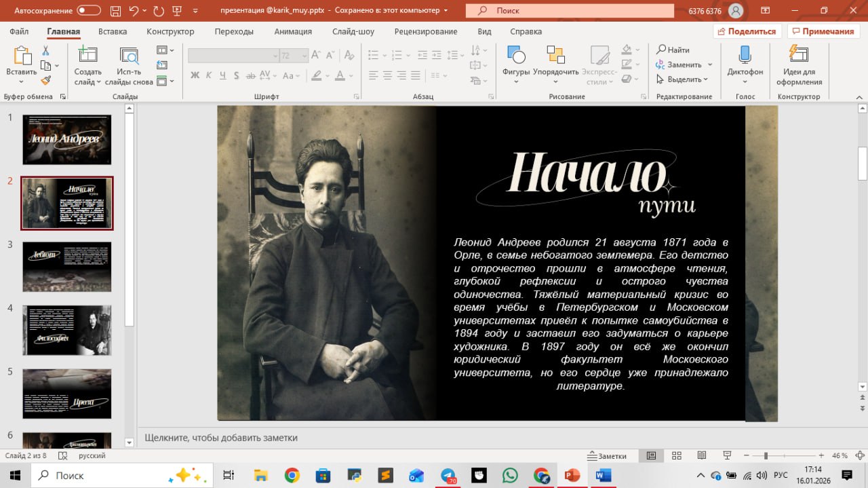
Task: Toggle the Notes pane in status bar
Action: [607, 455]
